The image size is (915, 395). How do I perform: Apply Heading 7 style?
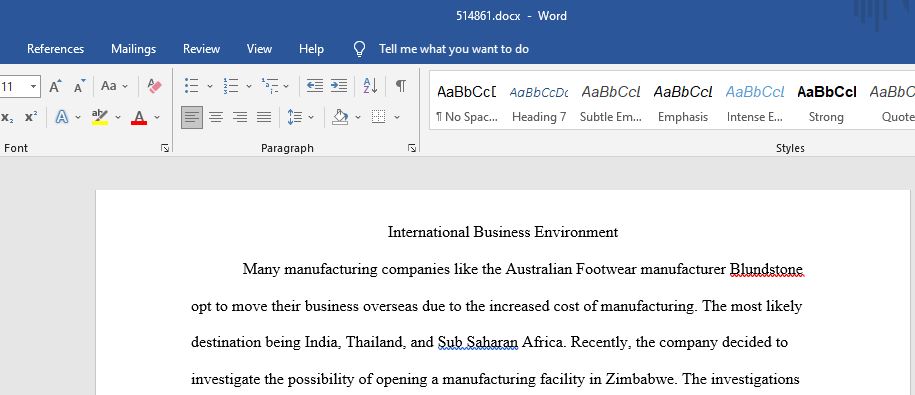pos(539,103)
